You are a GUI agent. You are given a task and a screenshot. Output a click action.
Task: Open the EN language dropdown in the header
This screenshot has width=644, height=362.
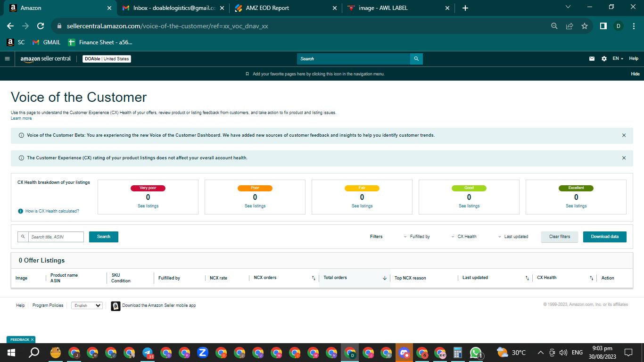pyautogui.click(x=618, y=59)
